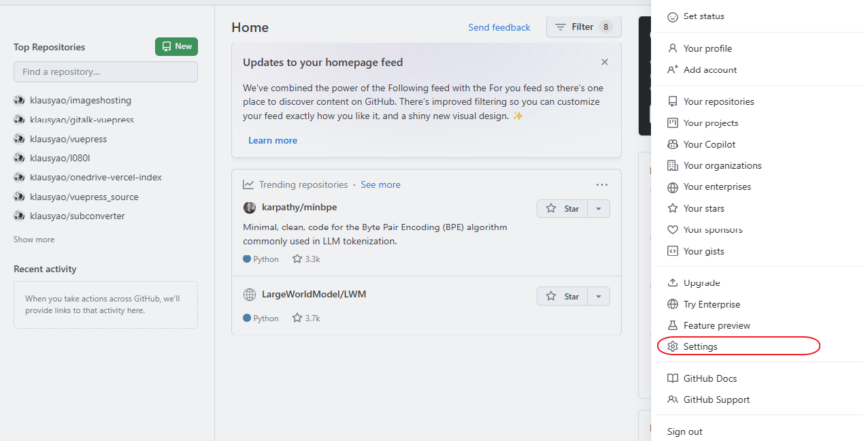Viewport: 868px width, 441px height.
Task: Click the Your enterprises globe icon
Action: pyautogui.click(x=673, y=187)
